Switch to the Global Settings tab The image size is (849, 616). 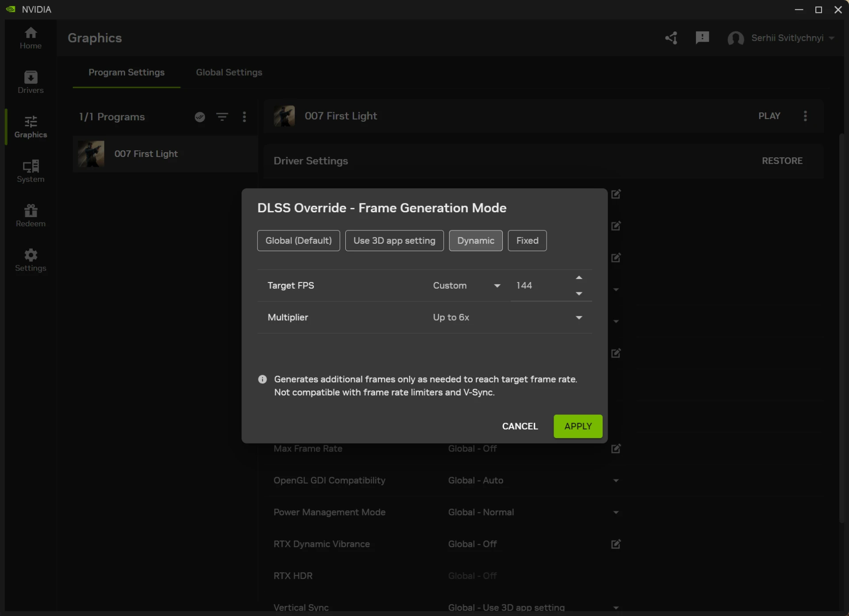tap(229, 72)
